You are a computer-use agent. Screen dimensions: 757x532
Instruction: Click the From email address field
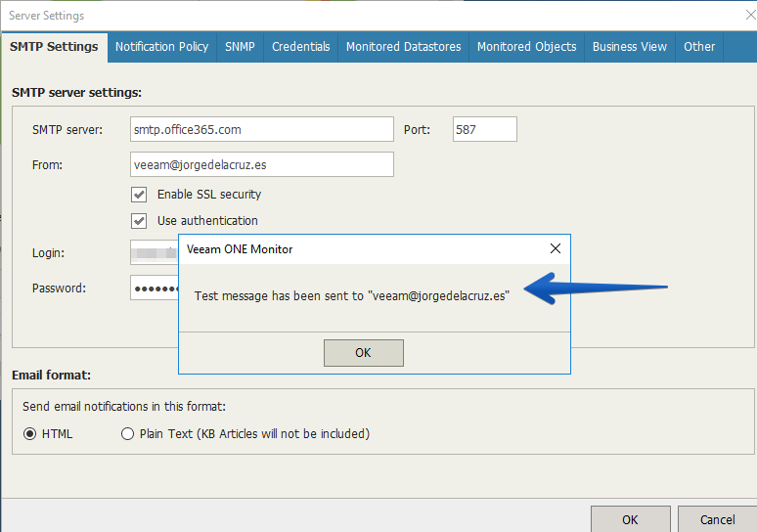[262, 164]
